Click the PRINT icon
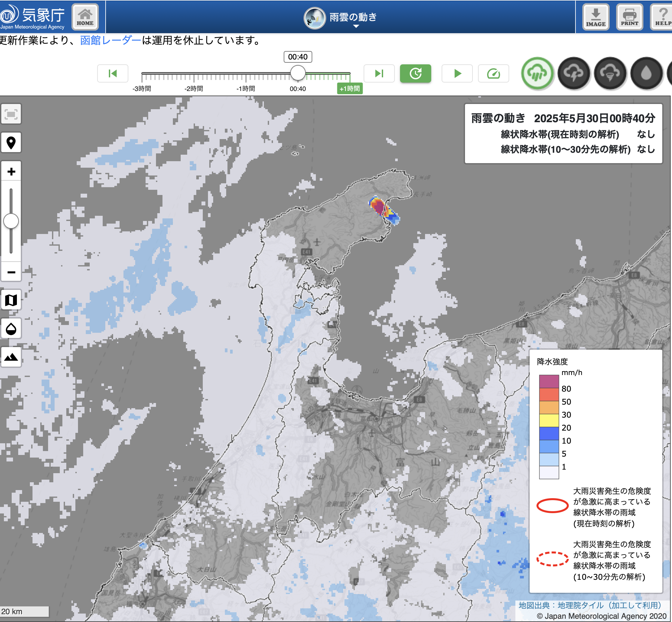Screen dimensions: 672x622 point(629,17)
